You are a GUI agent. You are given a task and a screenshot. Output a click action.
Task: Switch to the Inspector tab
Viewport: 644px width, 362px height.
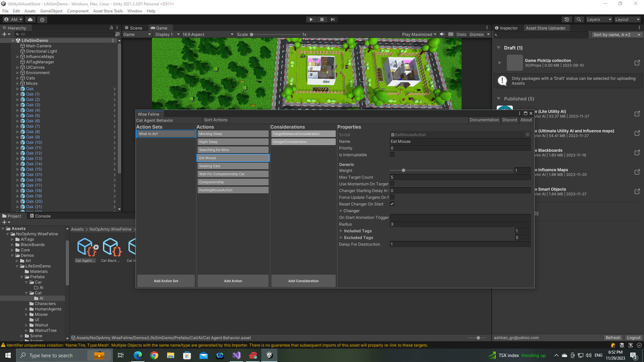pyautogui.click(x=507, y=28)
